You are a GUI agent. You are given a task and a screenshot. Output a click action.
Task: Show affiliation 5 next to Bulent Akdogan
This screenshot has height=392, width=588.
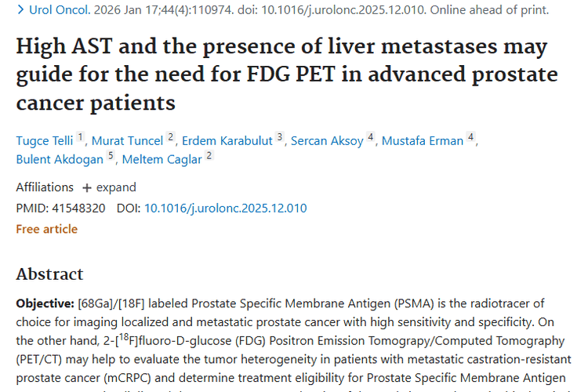coord(111,156)
